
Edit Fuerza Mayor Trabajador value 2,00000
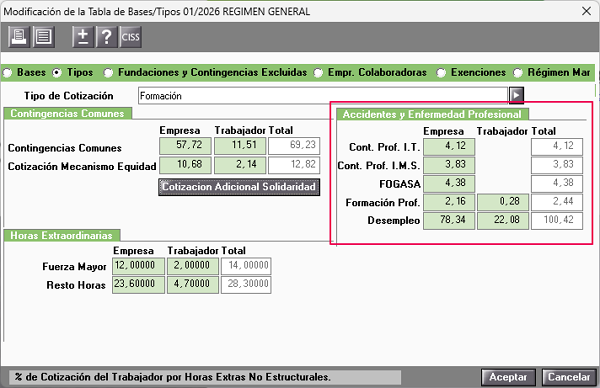click(193, 266)
